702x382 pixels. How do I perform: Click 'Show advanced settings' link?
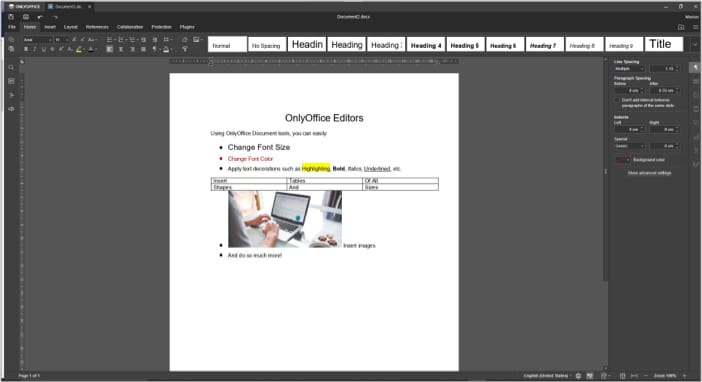649,173
